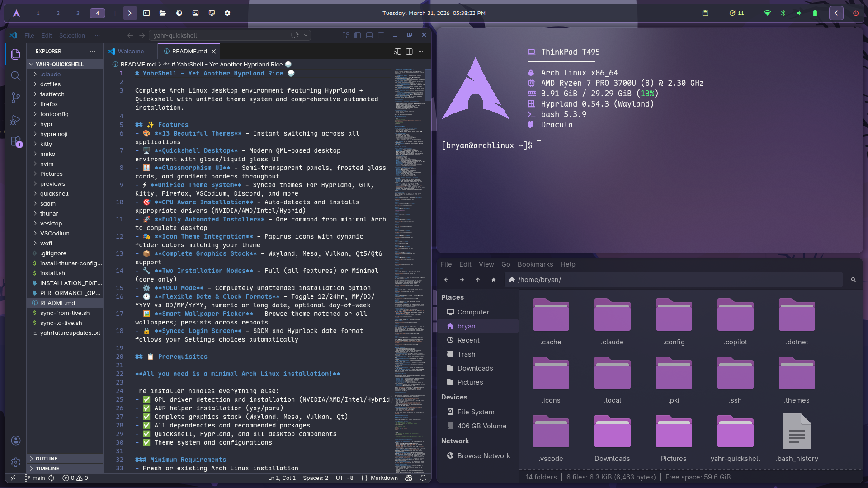Image resolution: width=868 pixels, height=488 pixels.
Task: Open the Search view in VS Code
Action: pos(16,75)
